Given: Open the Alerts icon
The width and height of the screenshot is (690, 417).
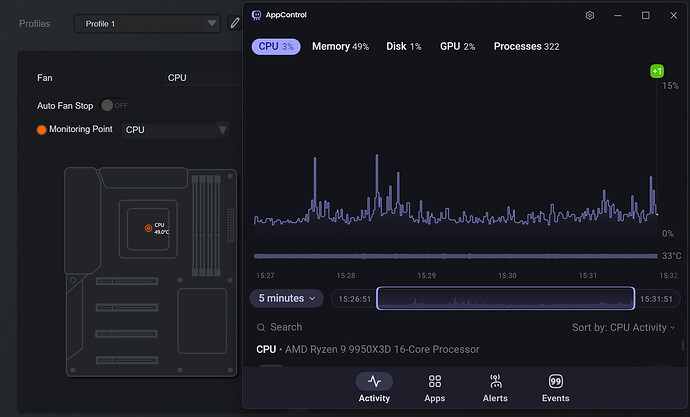Looking at the screenshot, I should pyautogui.click(x=495, y=381).
